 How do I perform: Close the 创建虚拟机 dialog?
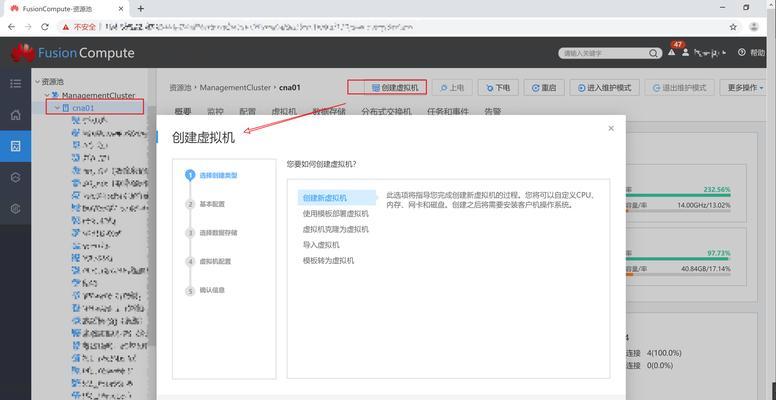coord(611,128)
